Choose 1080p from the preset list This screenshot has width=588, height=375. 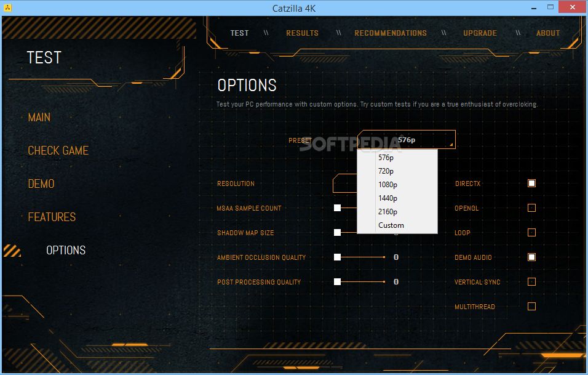(397, 185)
